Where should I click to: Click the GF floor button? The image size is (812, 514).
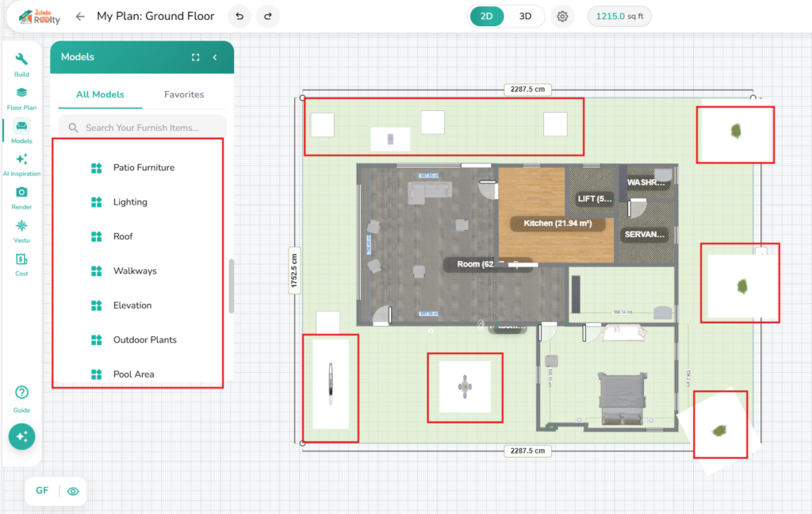pyautogui.click(x=42, y=491)
